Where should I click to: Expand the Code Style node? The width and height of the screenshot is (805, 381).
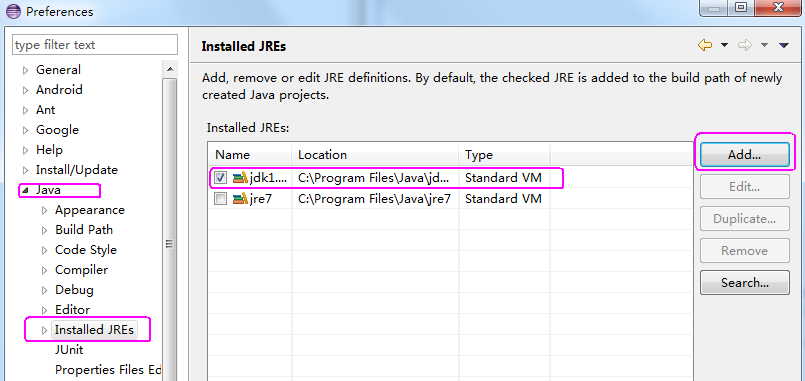point(45,251)
